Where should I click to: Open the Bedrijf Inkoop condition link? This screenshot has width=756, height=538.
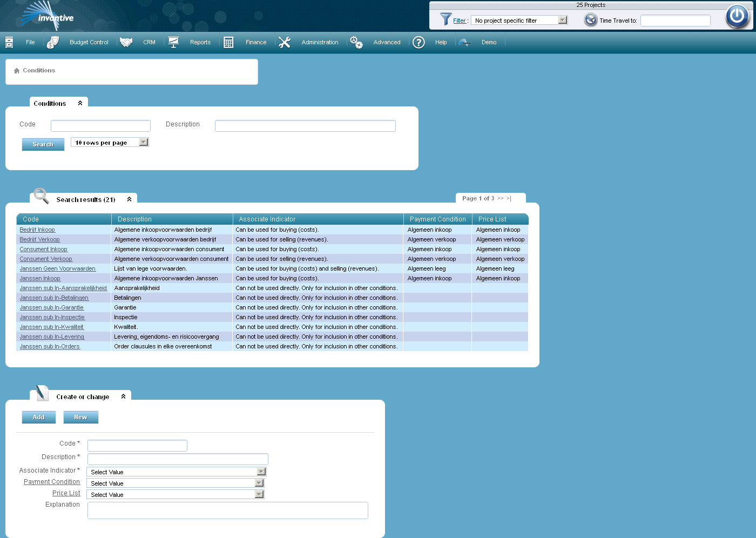(37, 230)
